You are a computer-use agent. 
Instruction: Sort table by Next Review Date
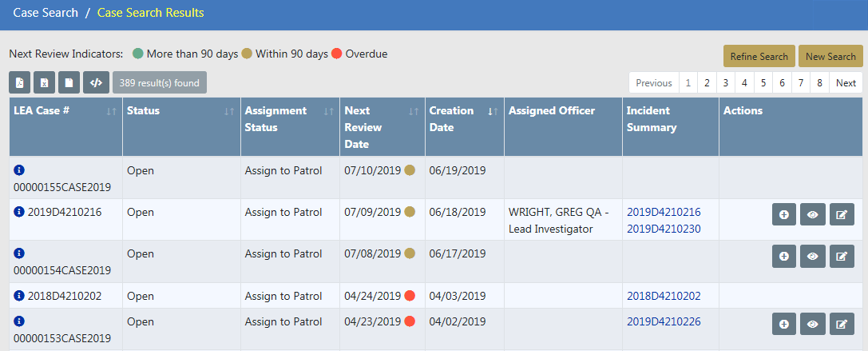(x=413, y=111)
